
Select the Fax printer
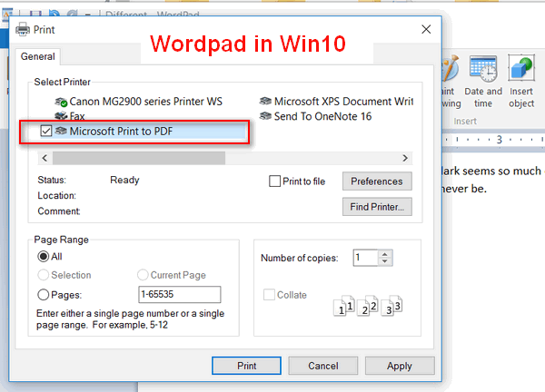pyautogui.click(x=70, y=116)
